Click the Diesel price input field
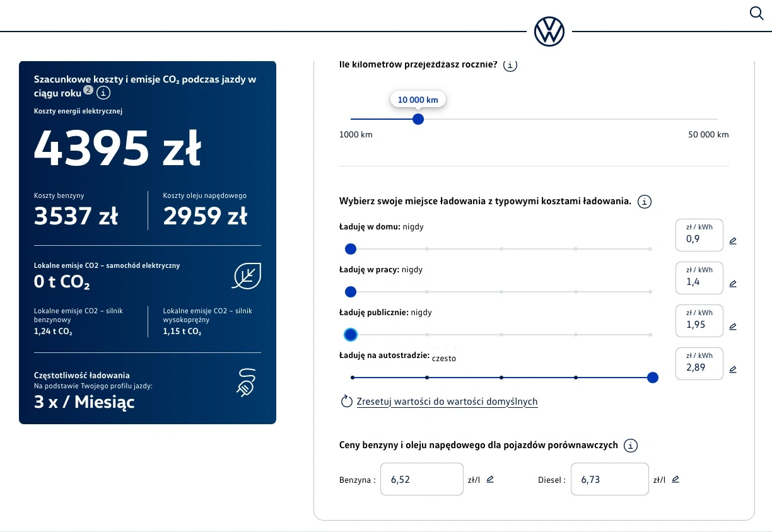 tap(609, 480)
